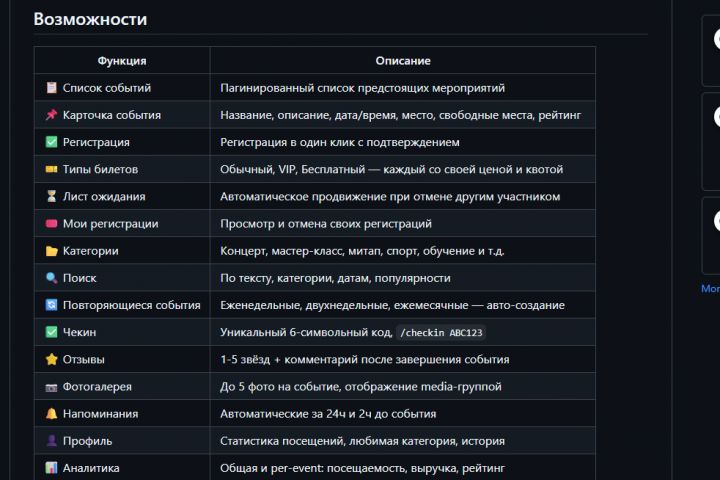Screen dimensions: 720x480
Task: Click the green checkmark icon beside Регистрация
Action: click(51, 142)
